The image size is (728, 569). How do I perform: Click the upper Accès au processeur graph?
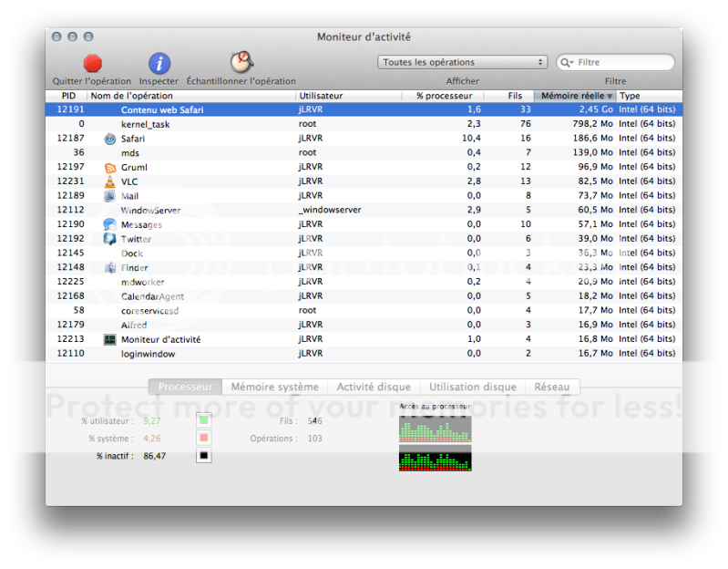(x=435, y=429)
